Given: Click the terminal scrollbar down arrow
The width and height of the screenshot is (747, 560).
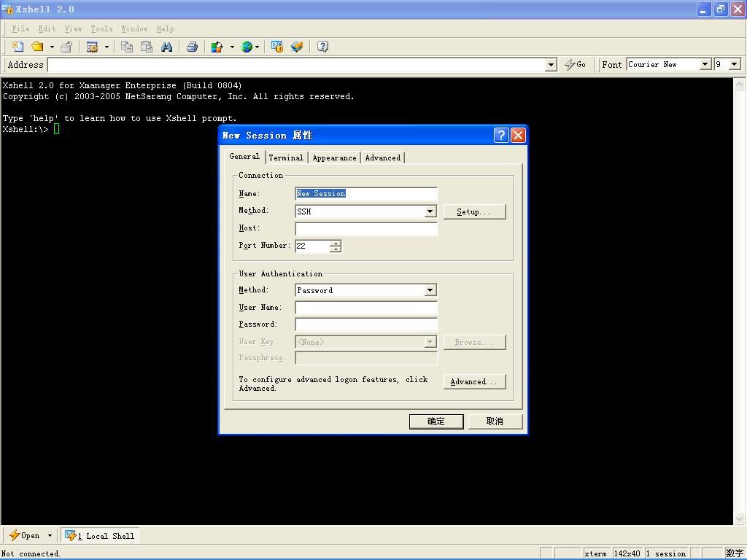Looking at the screenshot, I should (x=740, y=518).
